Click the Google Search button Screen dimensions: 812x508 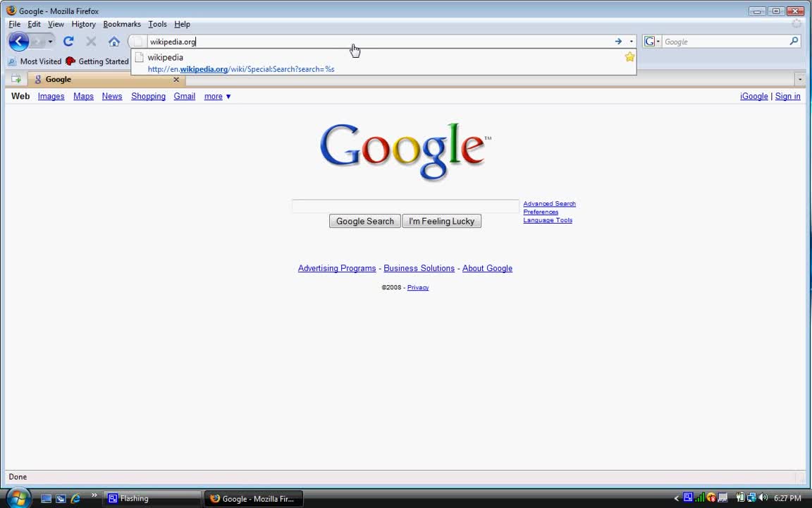[x=364, y=222]
